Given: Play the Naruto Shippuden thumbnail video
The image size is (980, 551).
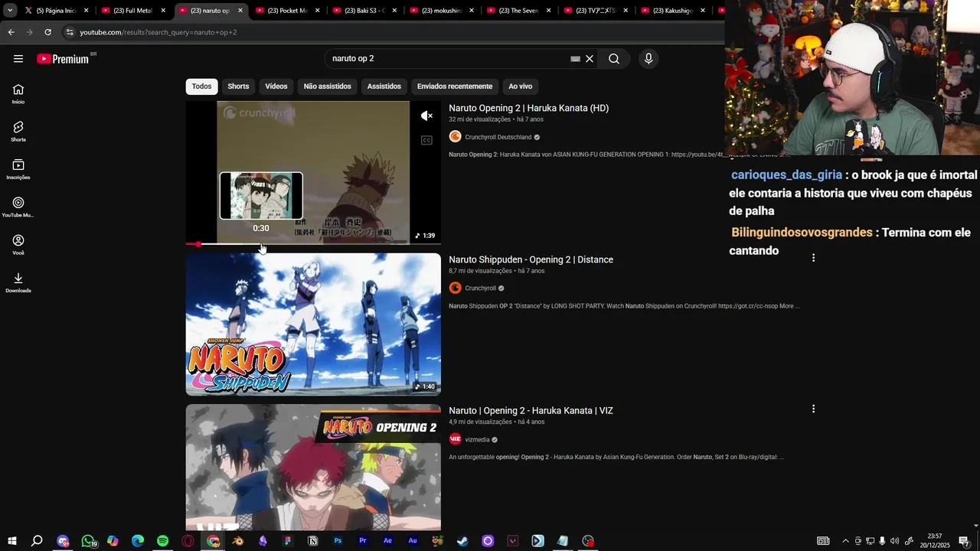Looking at the screenshot, I should coord(313,324).
